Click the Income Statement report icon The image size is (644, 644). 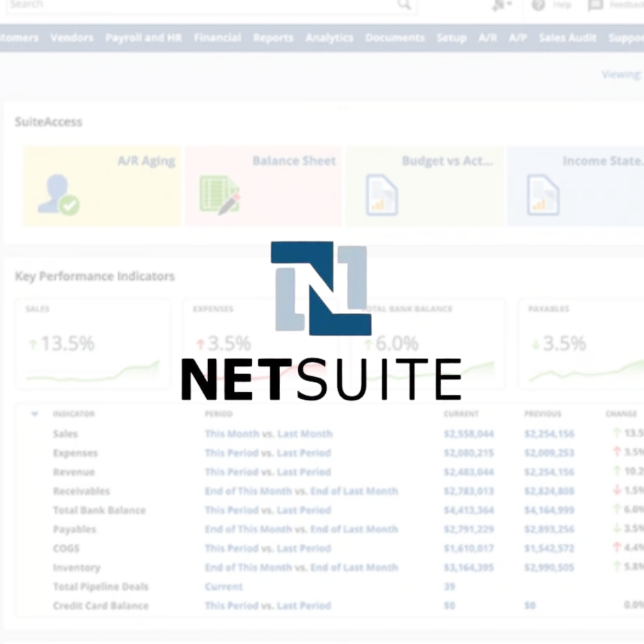pyautogui.click(x=543, y=195)
